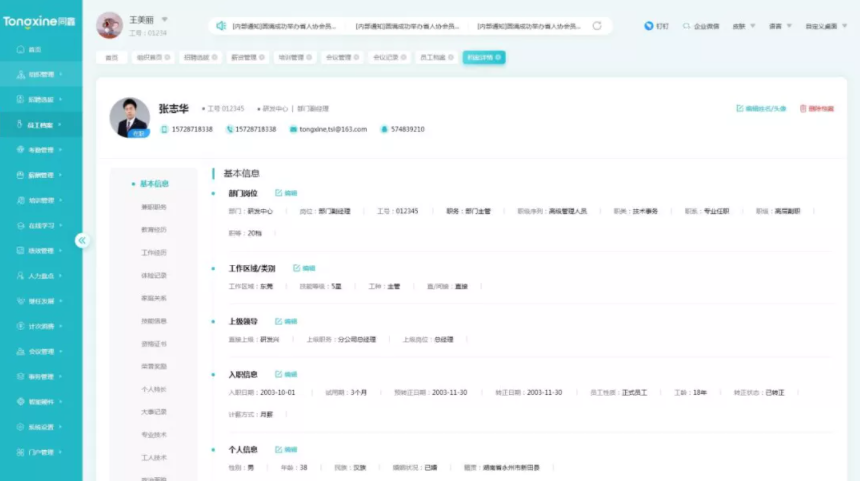
Task: Select 家庭关系 in the profile section list
Action: point(154,298)
